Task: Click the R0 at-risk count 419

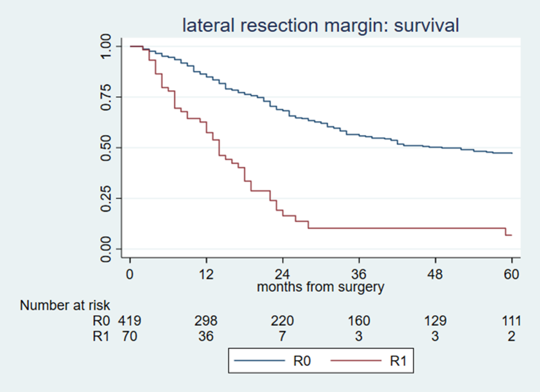Action: pyautogui.click(x=130, y=321)
